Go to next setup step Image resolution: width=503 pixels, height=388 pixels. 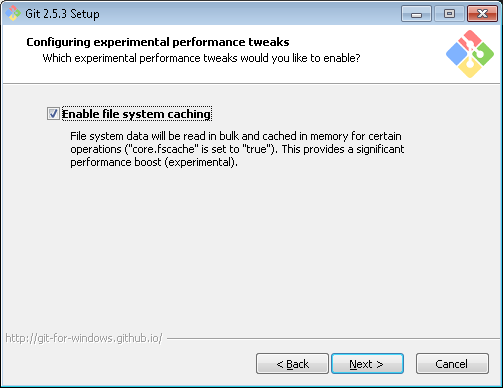(367, 364)
